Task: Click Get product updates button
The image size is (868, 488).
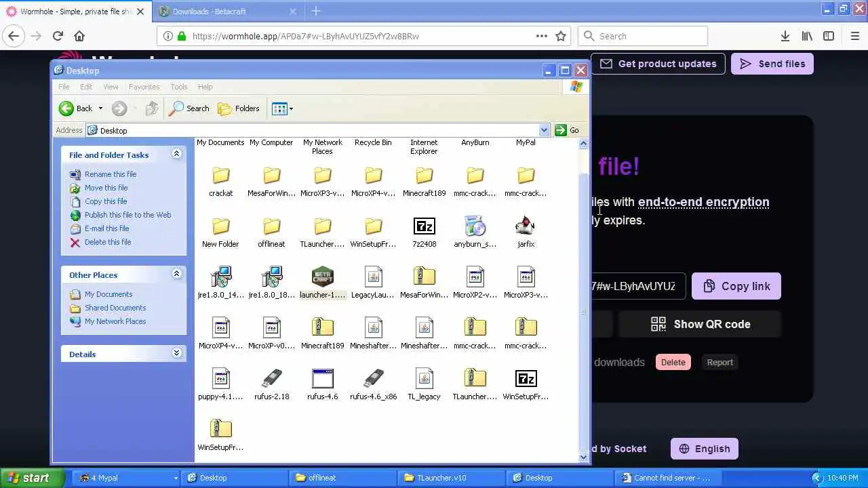Action: [x=658, y=64]
